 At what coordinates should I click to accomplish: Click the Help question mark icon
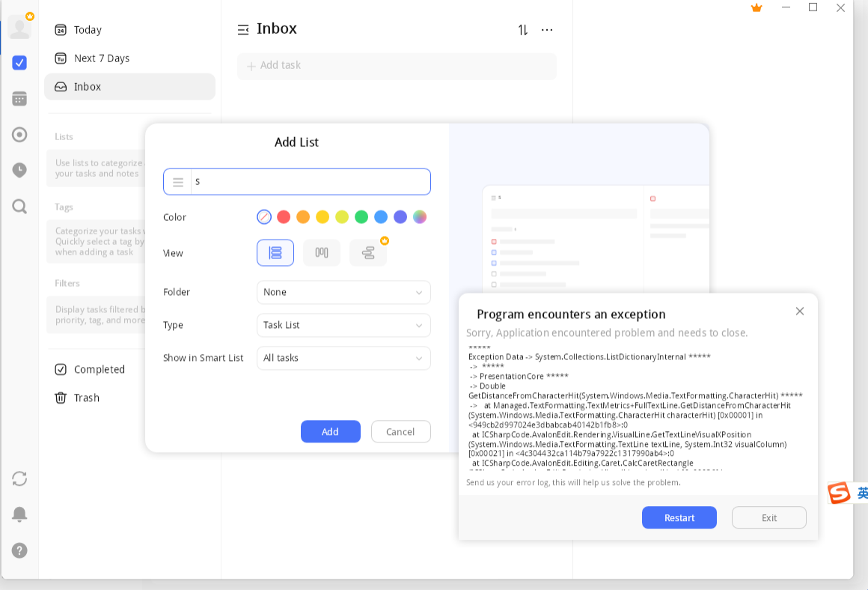(x=19, y=550)
